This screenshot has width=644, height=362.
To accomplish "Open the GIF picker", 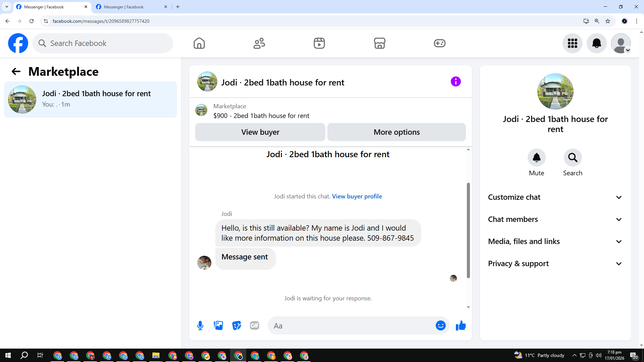I will click(255, 325).
